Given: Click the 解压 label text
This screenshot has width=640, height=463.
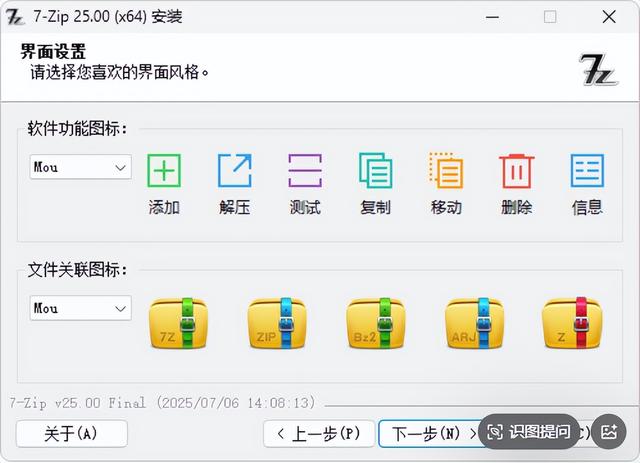Looking at the screenshot, I should click(234, 207).
